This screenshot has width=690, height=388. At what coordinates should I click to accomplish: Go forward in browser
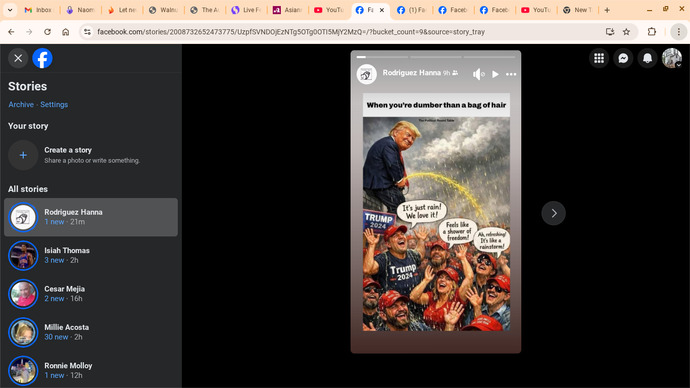[x=29, y=32]
